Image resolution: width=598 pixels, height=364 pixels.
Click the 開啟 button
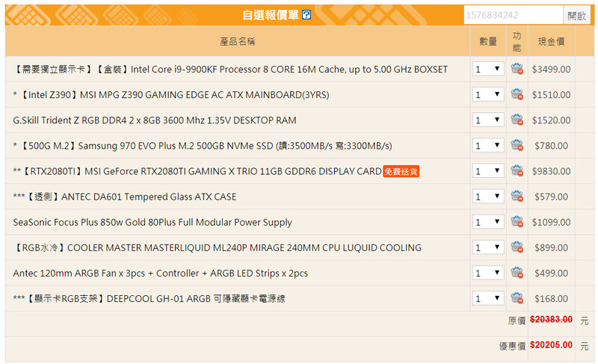click(x=576, y=15)
